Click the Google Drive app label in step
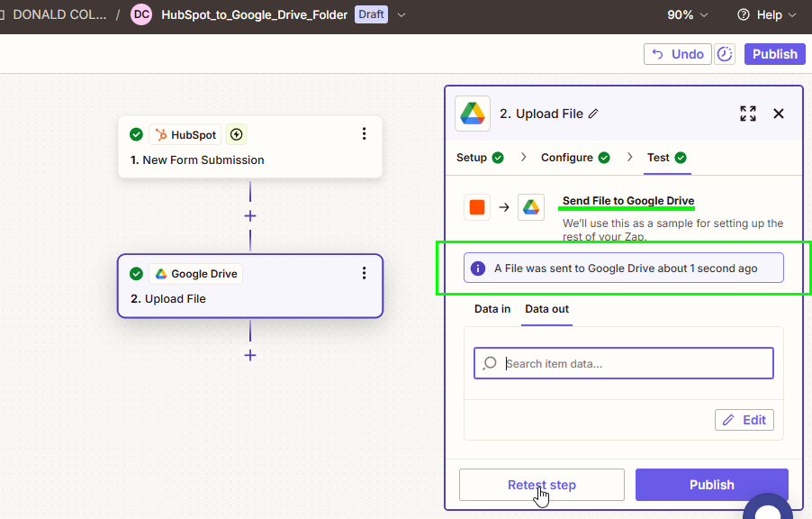Screen dimensions: 812x519 tap(195, 274)
